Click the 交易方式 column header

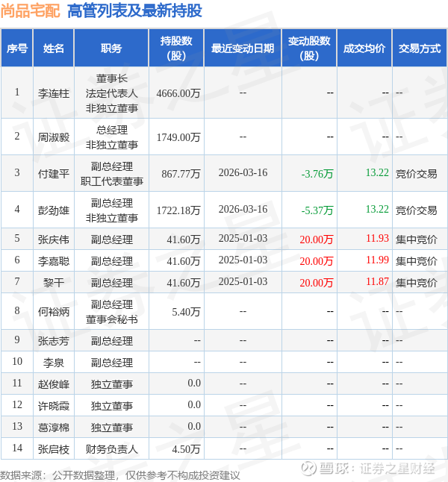click(x=420, y=48)
